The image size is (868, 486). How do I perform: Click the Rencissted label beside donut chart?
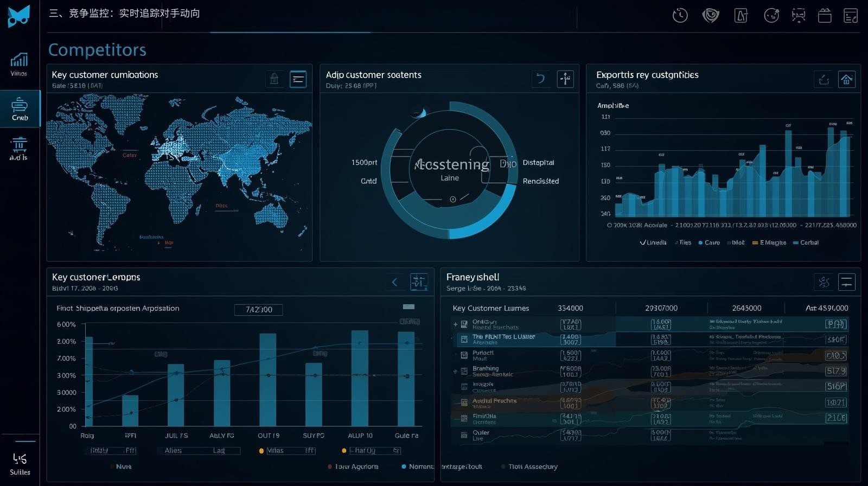(x=540, y=181)
